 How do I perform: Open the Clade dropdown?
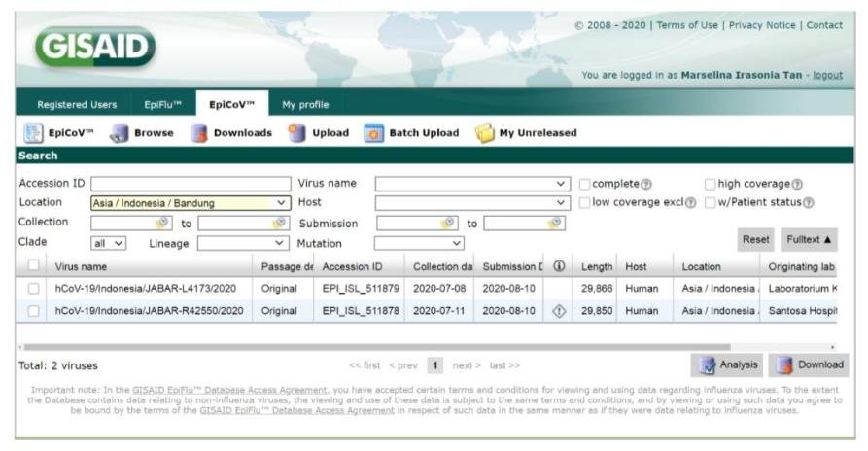pos(108,243)
